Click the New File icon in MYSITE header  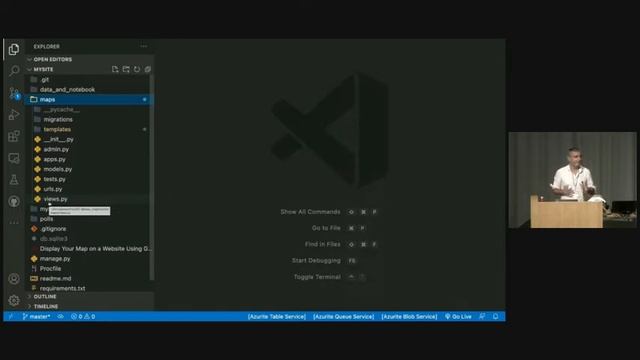(x=115, y=69)
